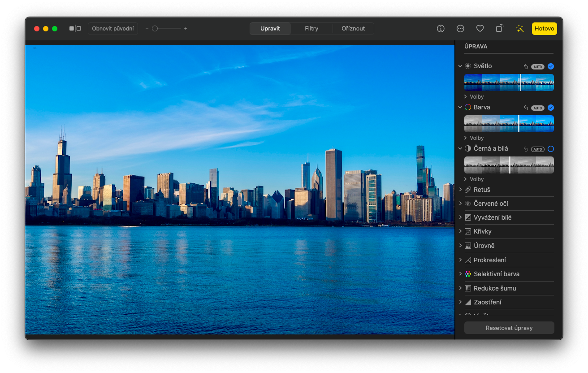This screenshot has width=588, height=373.
Task: Switch to the Oříznout tab
Action: click(x=353, y=29)
